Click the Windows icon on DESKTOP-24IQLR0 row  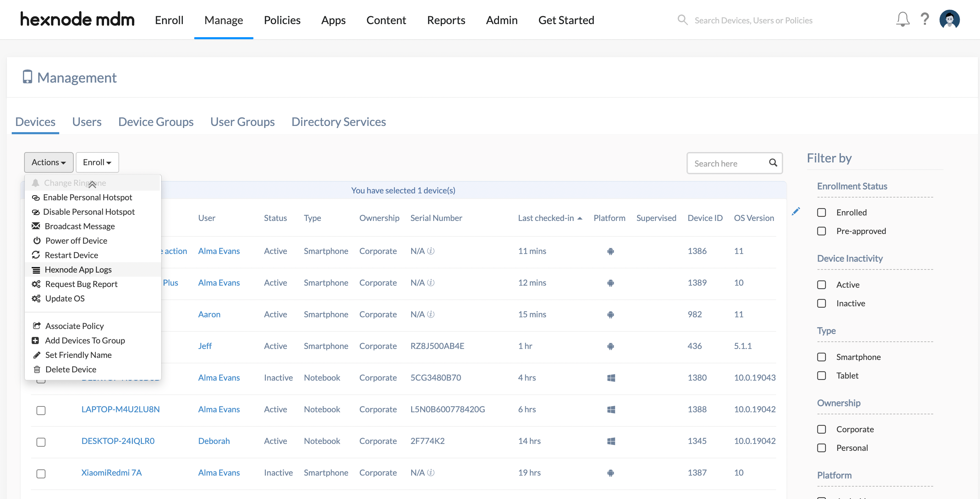tap(611, 441)
